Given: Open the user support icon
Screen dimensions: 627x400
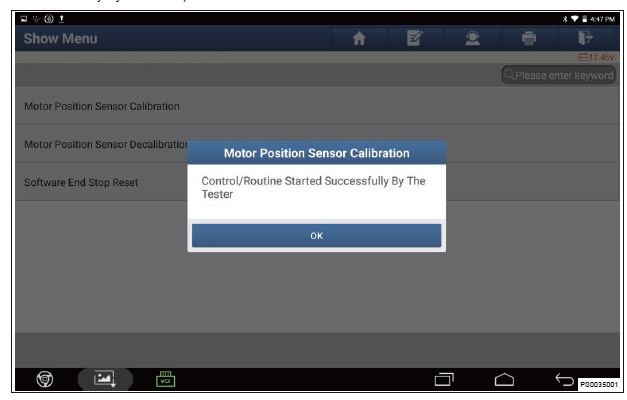Looking at the screenshot, I should pos(468,37).
